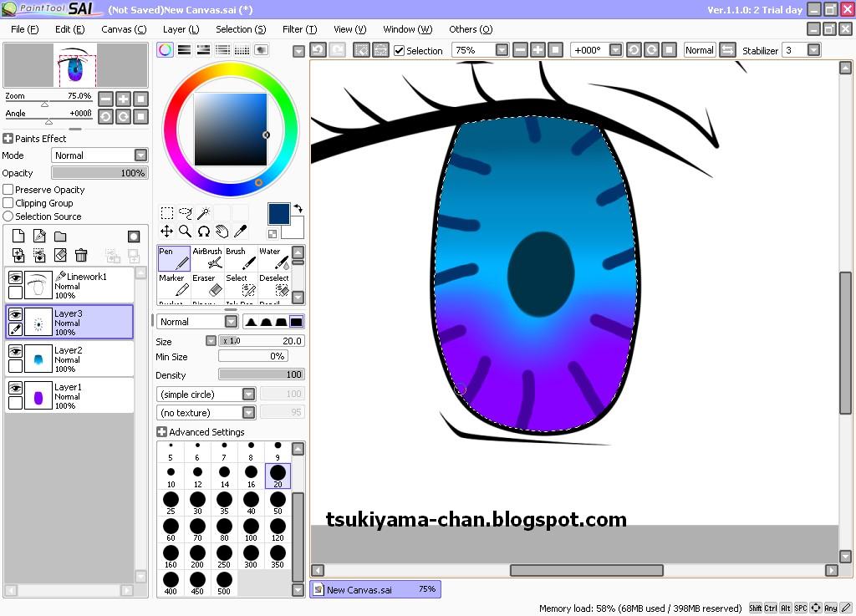Open the Layer menu
The image size is (856, 616).
click(x=181, y=29)
